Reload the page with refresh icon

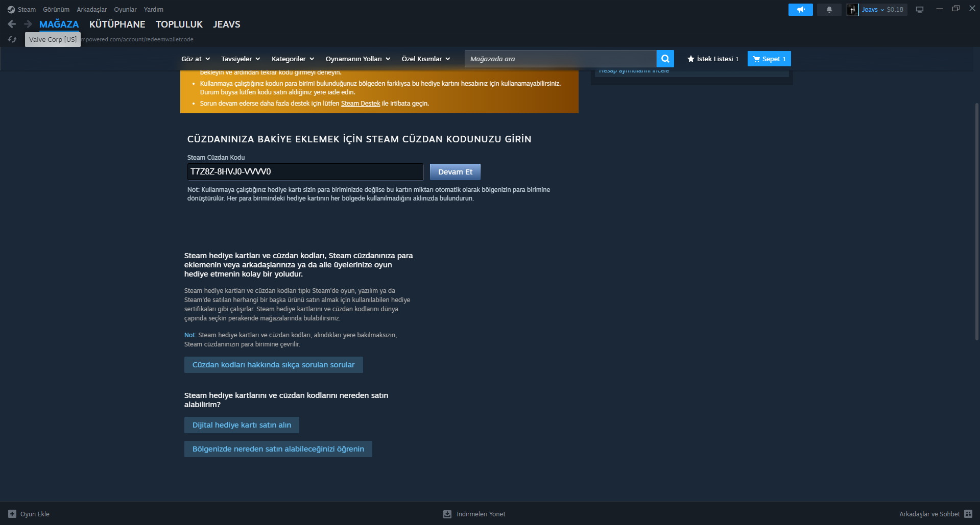(13, 39)
